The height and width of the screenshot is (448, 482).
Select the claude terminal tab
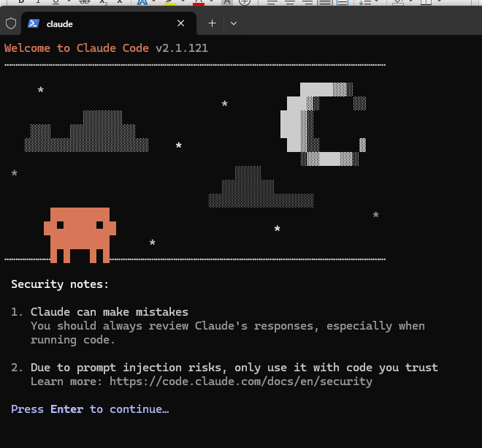[x=109, y=23]
